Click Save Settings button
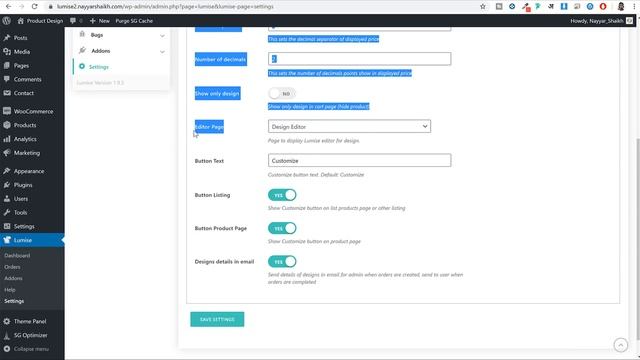 (x=217, y=319)
